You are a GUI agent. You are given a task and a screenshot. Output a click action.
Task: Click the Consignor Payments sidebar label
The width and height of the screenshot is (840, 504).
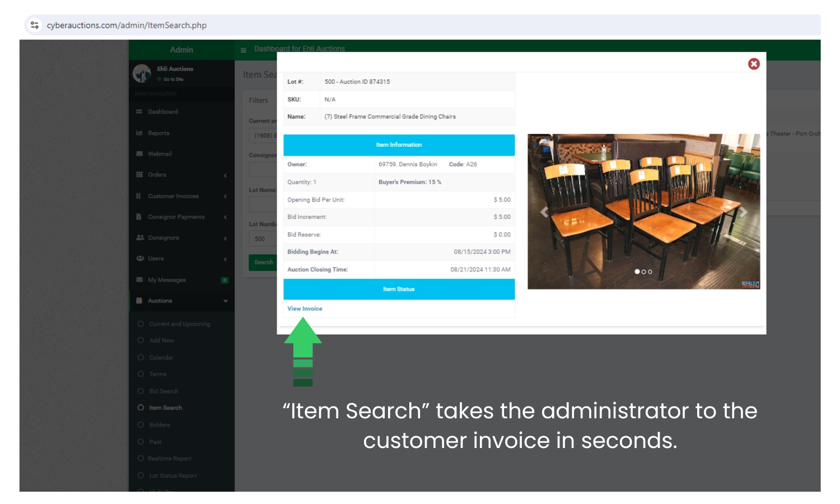click(176, 217)
